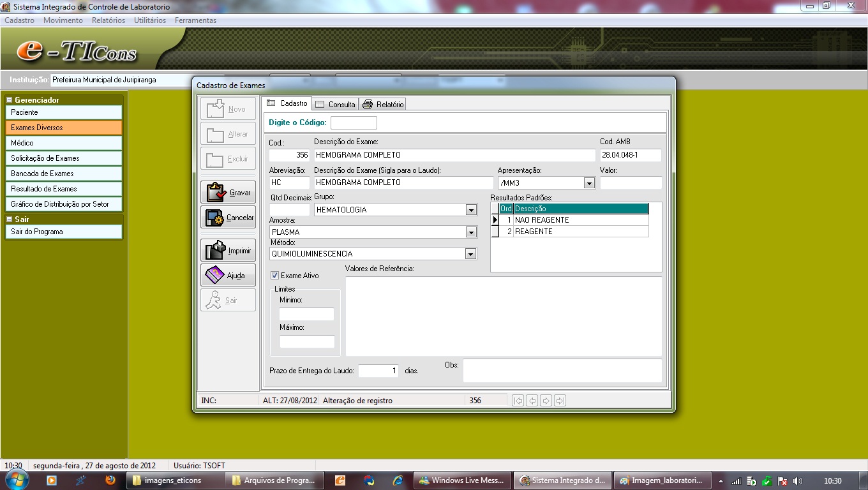Expand the Grupo HEMATOLOGIA dropdown

coord(471,210)
